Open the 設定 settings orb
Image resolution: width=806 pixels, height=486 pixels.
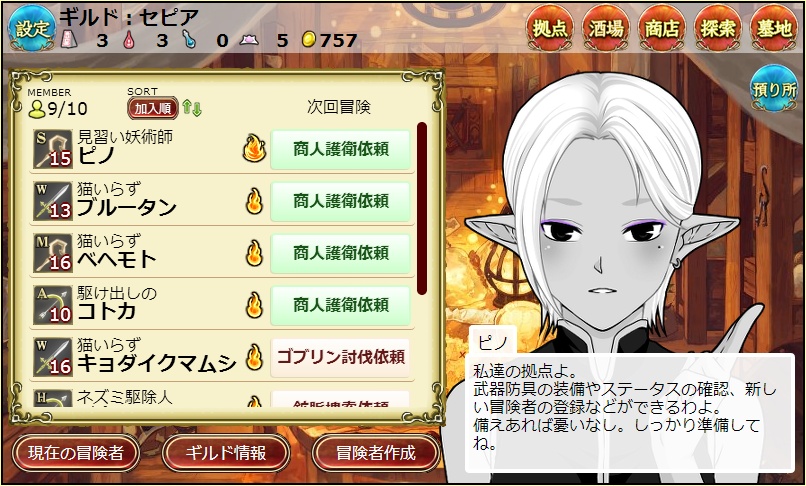pyautogui.click(x=32, y=29)
